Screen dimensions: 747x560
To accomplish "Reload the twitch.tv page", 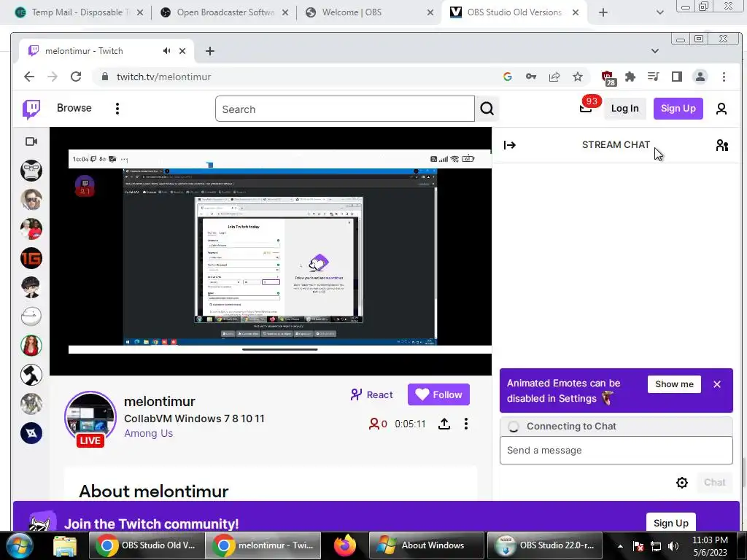I will click(76, 77).
